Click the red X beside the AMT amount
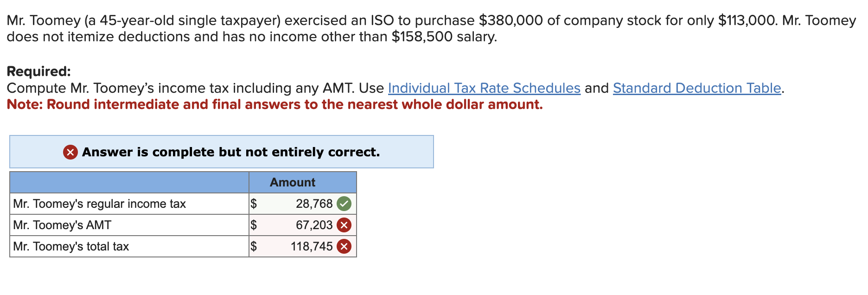The image size is (868, 295). click(345, 225)
